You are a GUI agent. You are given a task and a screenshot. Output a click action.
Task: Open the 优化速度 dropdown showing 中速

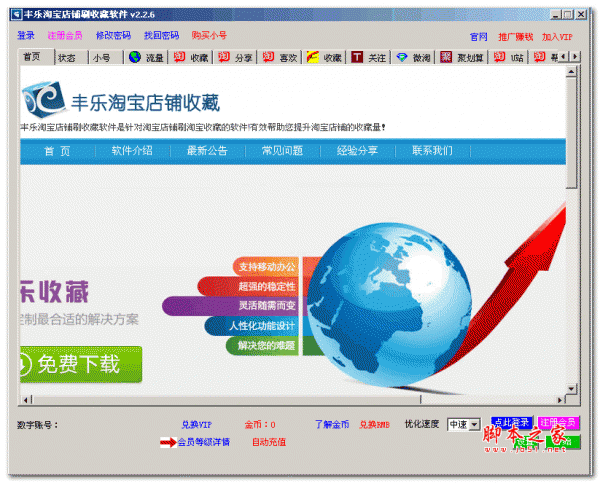click(x=463, y=424)
